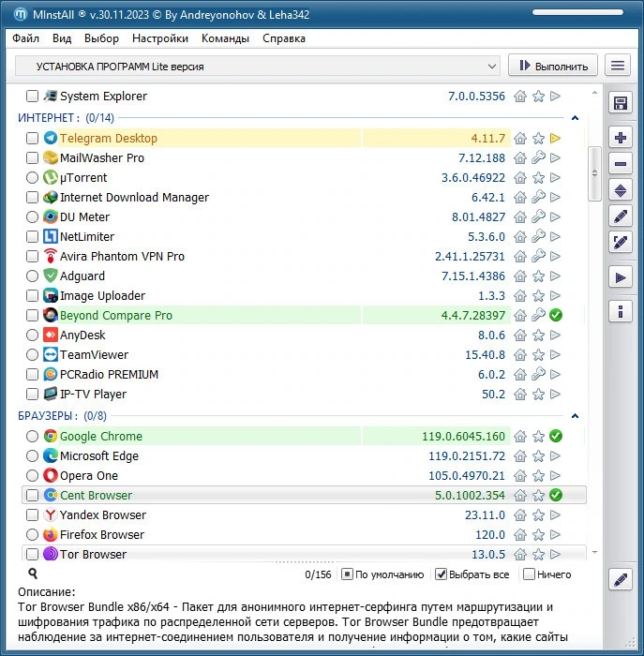Click key icon for Internet Download Manager
The image size is (644, 656).
point(538,197)
